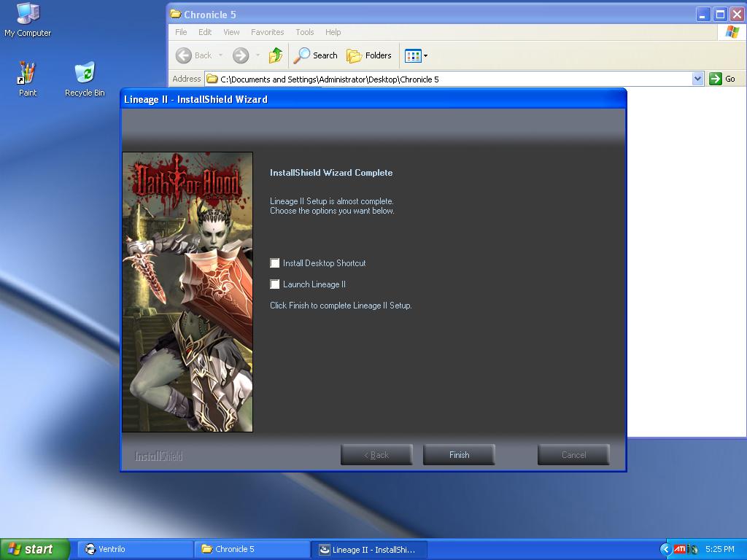Expand the address bar dropdown
Screen dimensions: 747x560
(x=697, y=79)
